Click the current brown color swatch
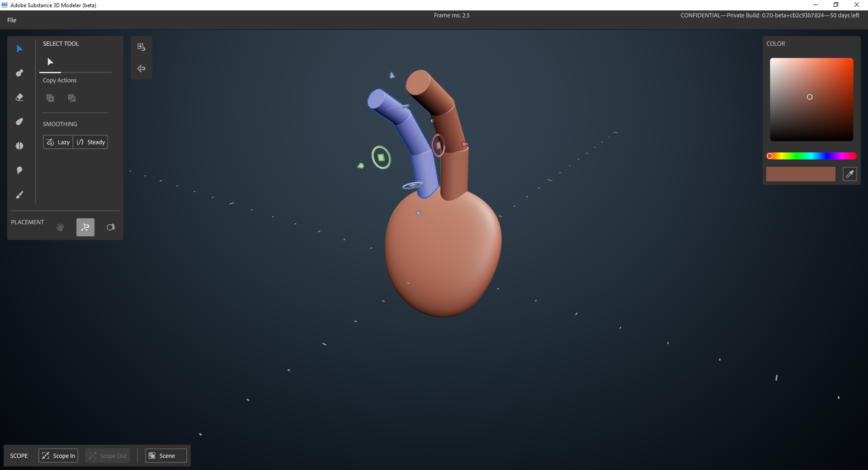The height and width of the screenshot is (470, 868). [801, 174]
